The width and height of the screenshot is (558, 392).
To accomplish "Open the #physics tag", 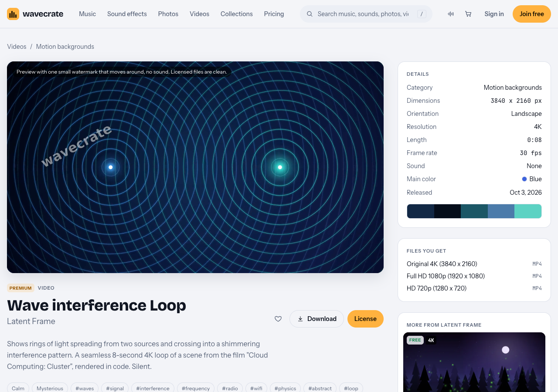I will click(x=285, y=388).
